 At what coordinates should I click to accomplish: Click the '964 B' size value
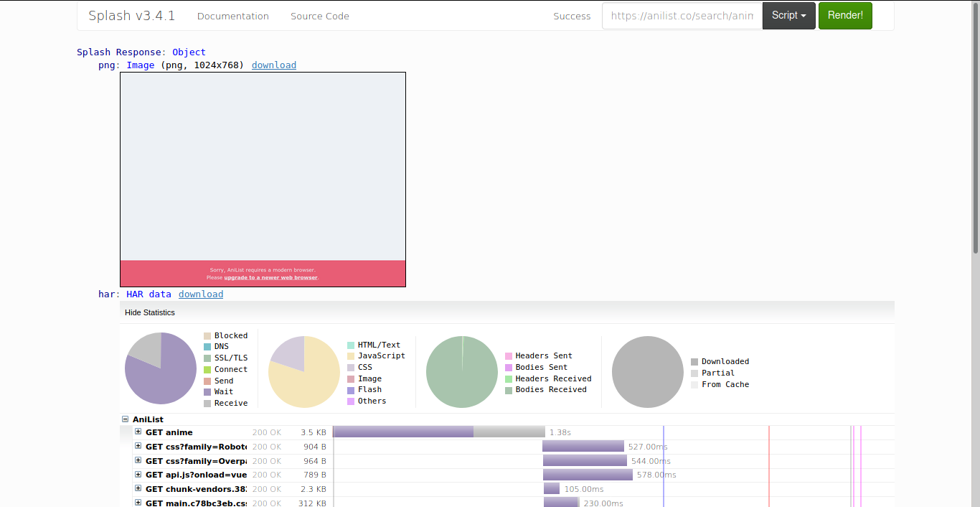coord(315,461)
